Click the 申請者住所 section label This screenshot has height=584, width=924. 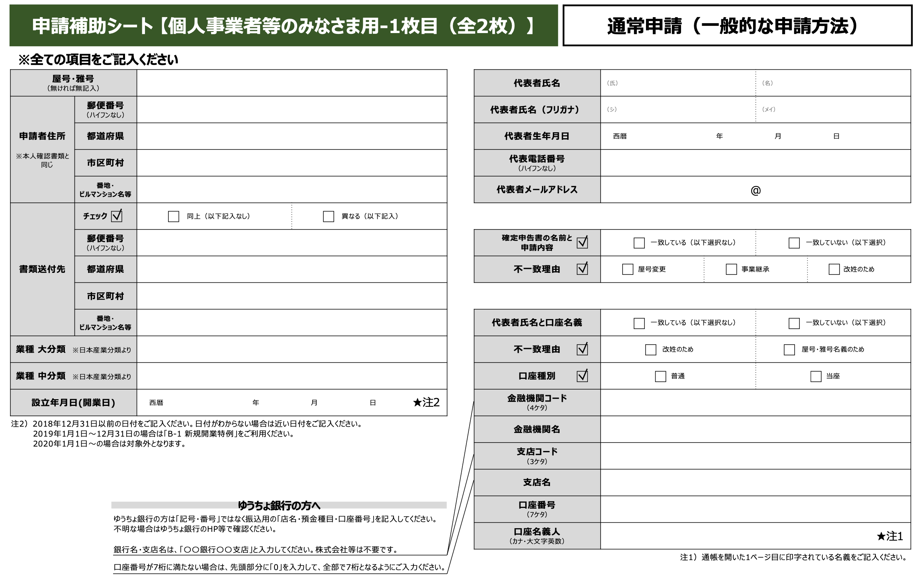[42, 136]
